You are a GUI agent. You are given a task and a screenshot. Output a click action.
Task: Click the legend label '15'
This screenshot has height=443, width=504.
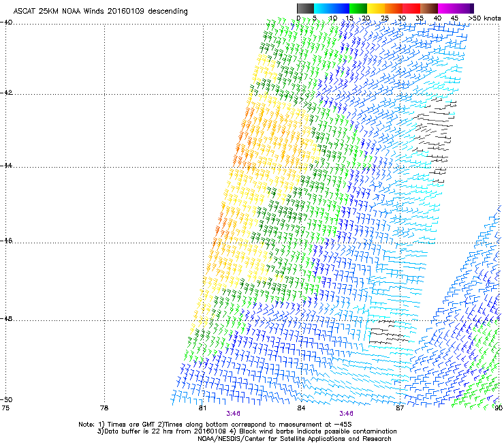(x=349, y=18)
